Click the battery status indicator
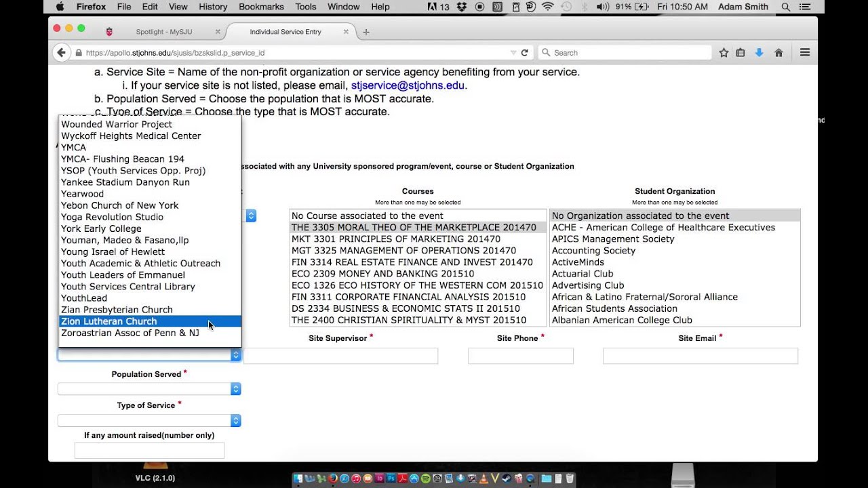Screen dimensions: 868x488 631,7
